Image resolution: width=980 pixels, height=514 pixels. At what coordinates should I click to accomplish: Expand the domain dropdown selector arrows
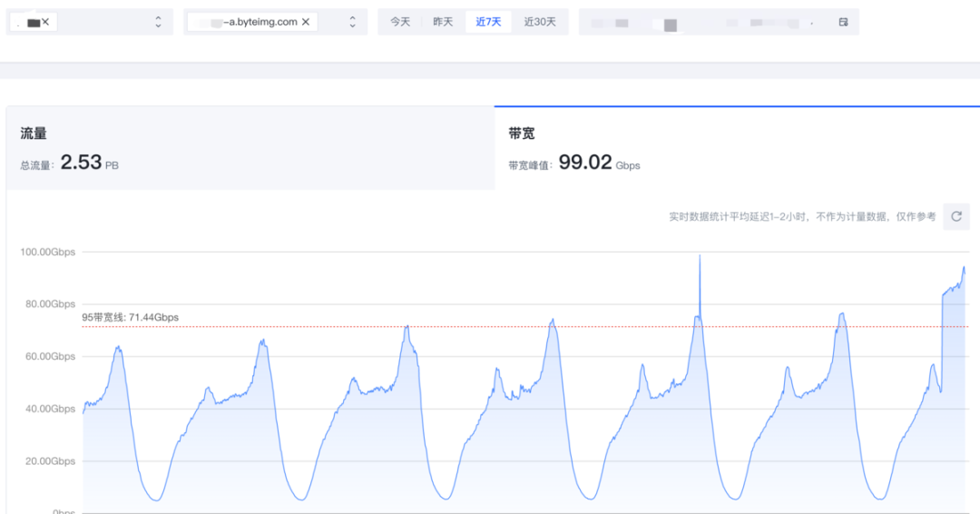coord(352,22)
